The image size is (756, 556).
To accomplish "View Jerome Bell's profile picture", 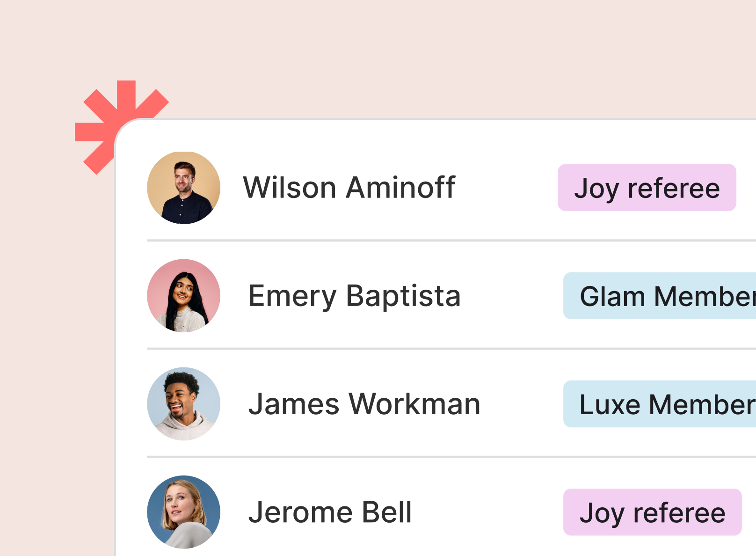I will tap(183, 512).
